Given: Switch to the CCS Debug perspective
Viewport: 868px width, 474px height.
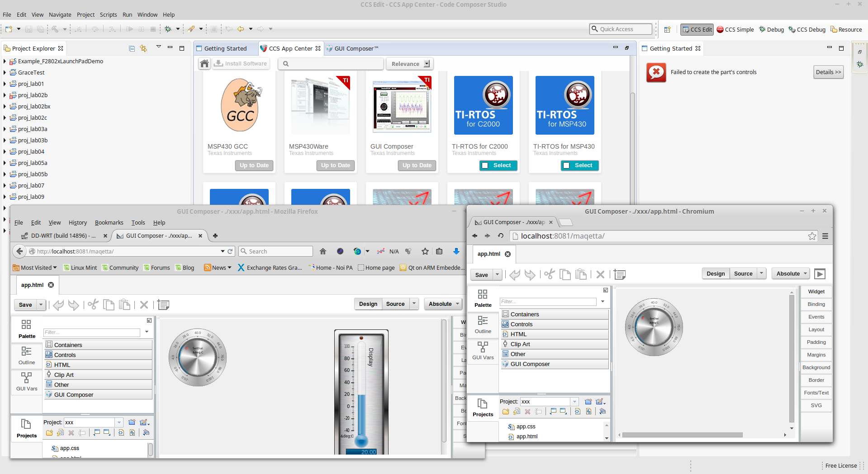Looking at the screenshot, I should pyautogui.click(x=807, y=29).
